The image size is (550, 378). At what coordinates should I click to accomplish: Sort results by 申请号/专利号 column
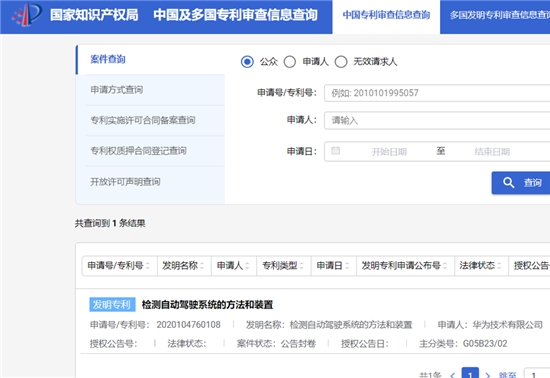point(119,266)
